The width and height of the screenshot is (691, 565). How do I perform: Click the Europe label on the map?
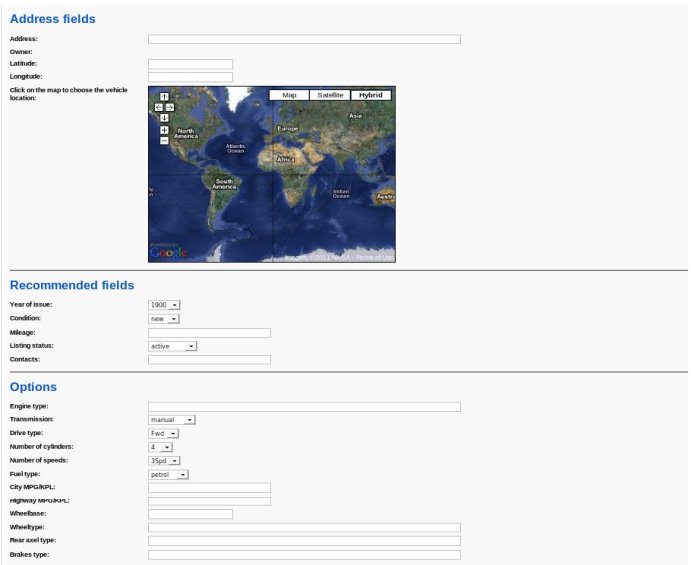click(288, 129)
